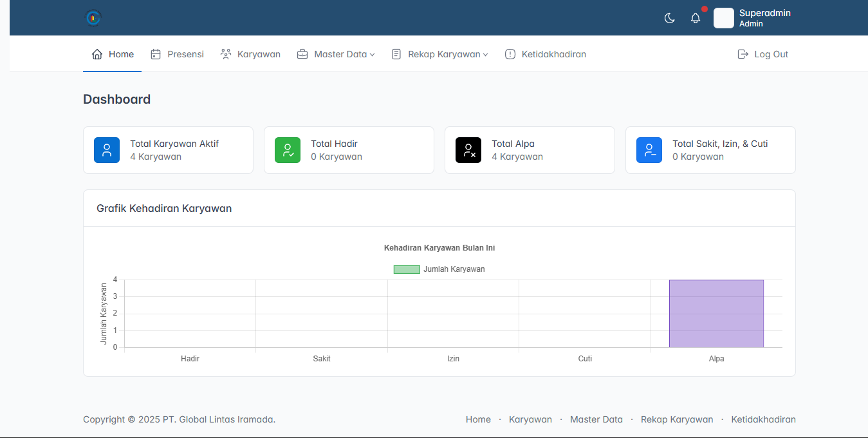The width and height of the screenshot is (868, 438).
Task: Click the "Sakit" axis label in chart
Action: pyautogui.click(x=322, y=359)
